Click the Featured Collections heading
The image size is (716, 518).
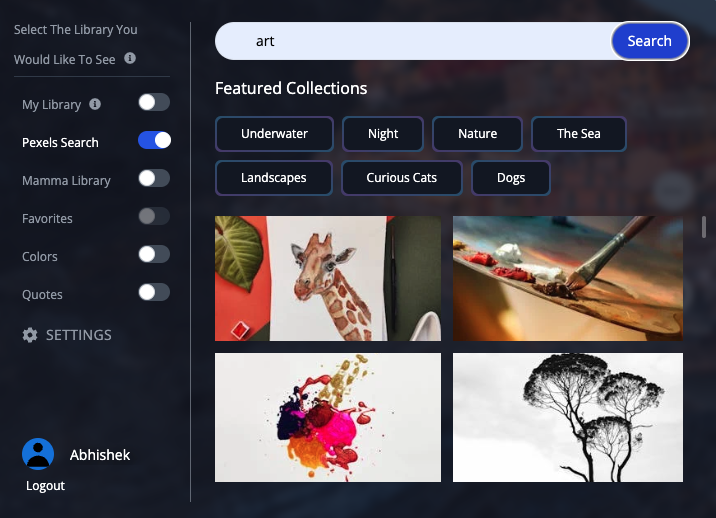[291, 88]
